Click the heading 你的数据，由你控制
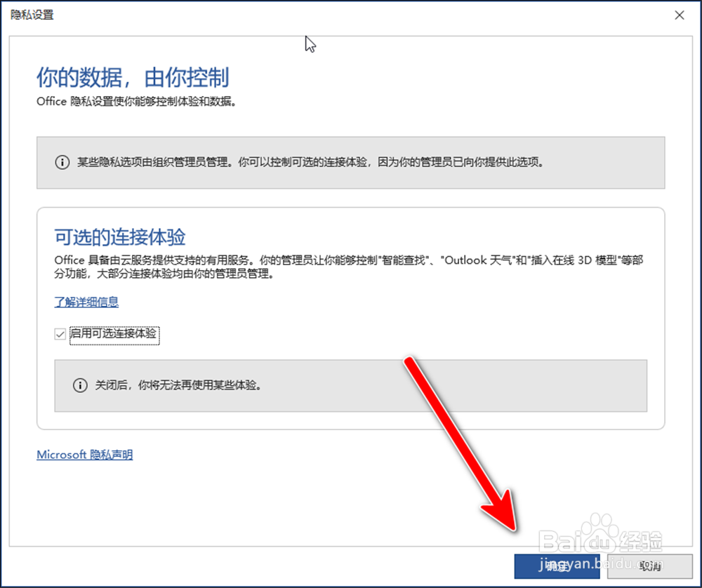The width and height of the screenshot is (702, 588). tap(133, 77)
